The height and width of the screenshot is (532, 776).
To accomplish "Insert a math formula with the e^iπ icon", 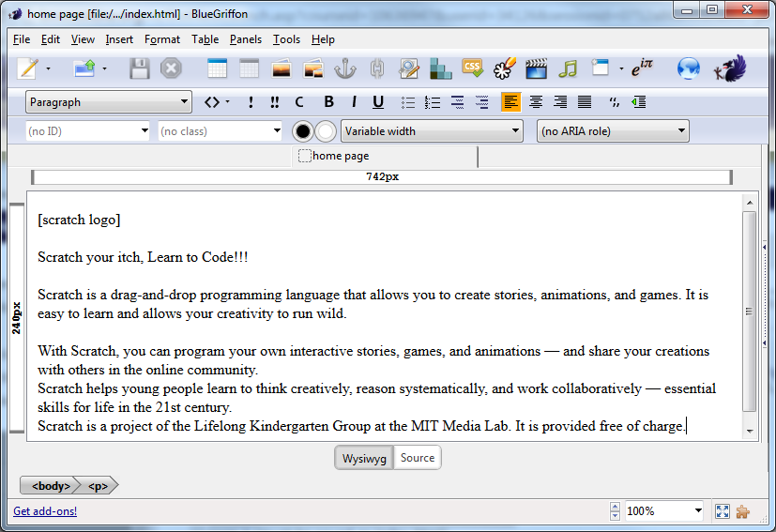I will [x=642, y=68].
